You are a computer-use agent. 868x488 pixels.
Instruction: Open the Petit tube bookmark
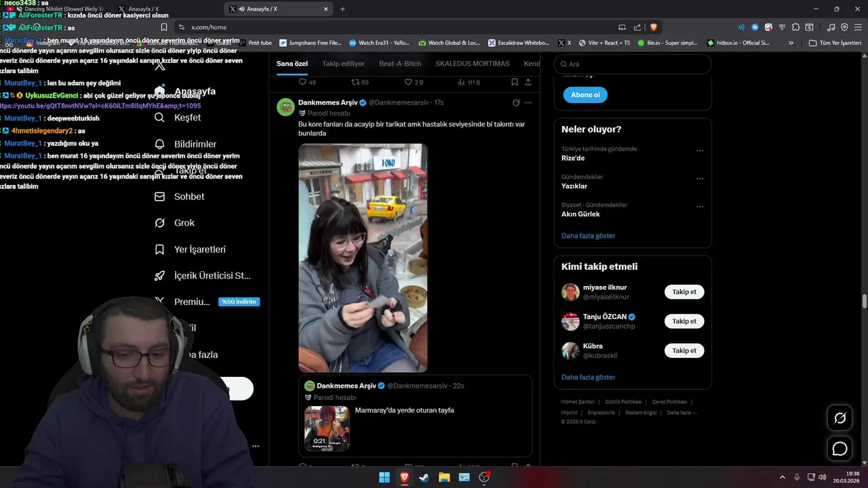pos(255,43)
